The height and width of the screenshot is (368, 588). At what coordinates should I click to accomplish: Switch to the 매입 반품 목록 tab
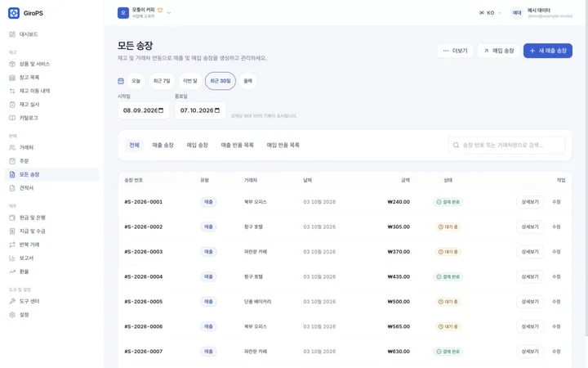click(283, 146)
